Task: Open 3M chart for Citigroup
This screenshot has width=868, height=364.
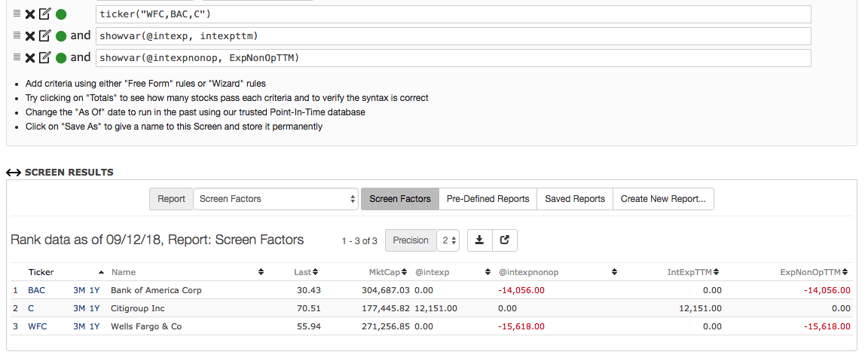Action: pos(79,308)
